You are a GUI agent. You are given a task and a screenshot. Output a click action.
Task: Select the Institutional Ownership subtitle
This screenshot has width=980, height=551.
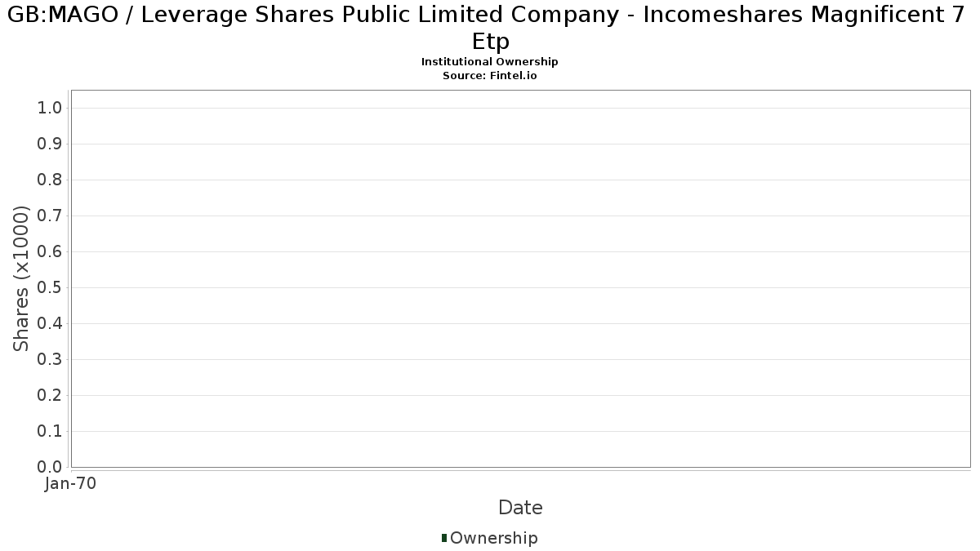(x=490, y=62)
